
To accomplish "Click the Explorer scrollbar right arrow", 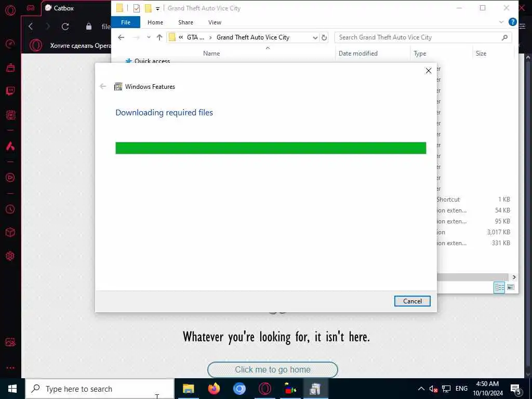I will click(514, 277).
